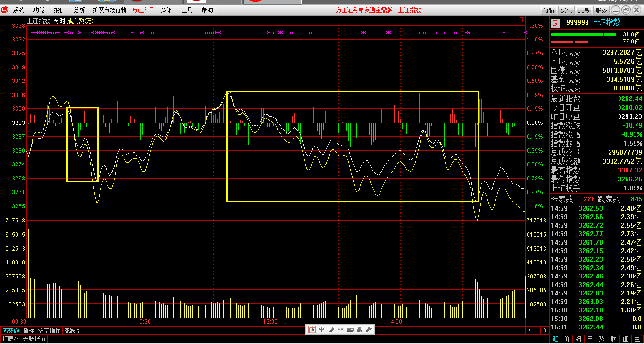
Task: Select the 日 tab in bottom-right panel
Action: [x=590, y=339]
